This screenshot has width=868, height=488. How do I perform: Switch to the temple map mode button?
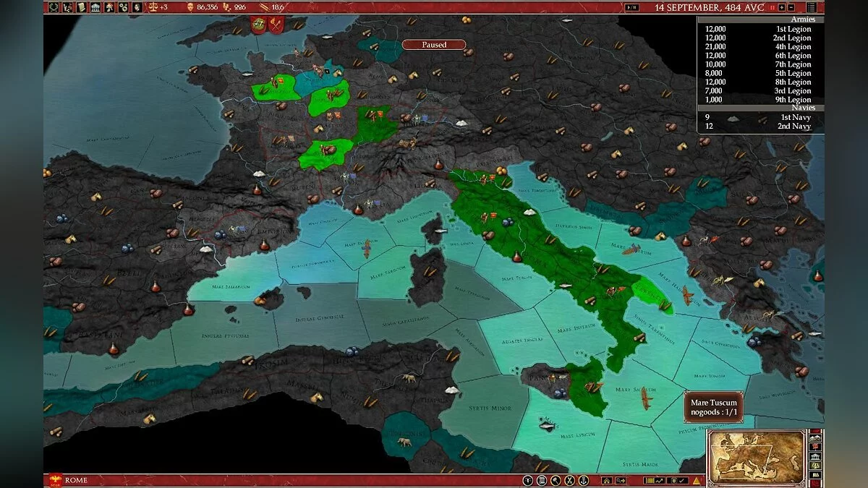(815, 456)
